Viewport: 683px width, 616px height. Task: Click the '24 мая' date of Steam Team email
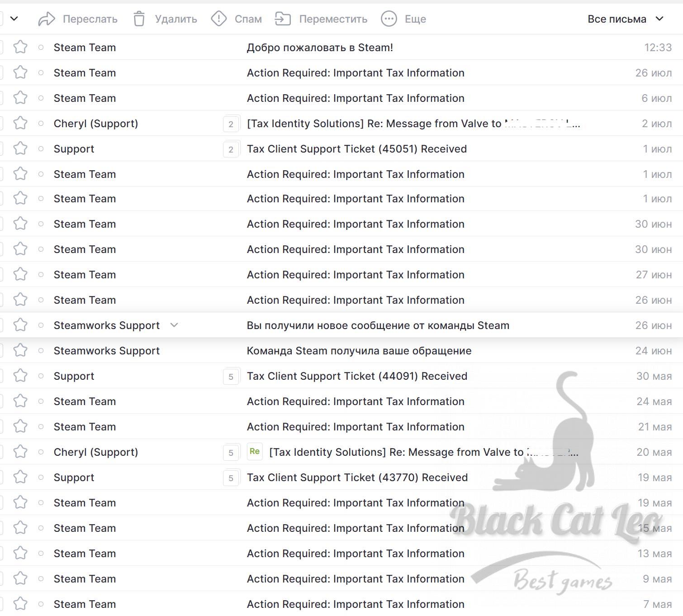coord(654,401)
